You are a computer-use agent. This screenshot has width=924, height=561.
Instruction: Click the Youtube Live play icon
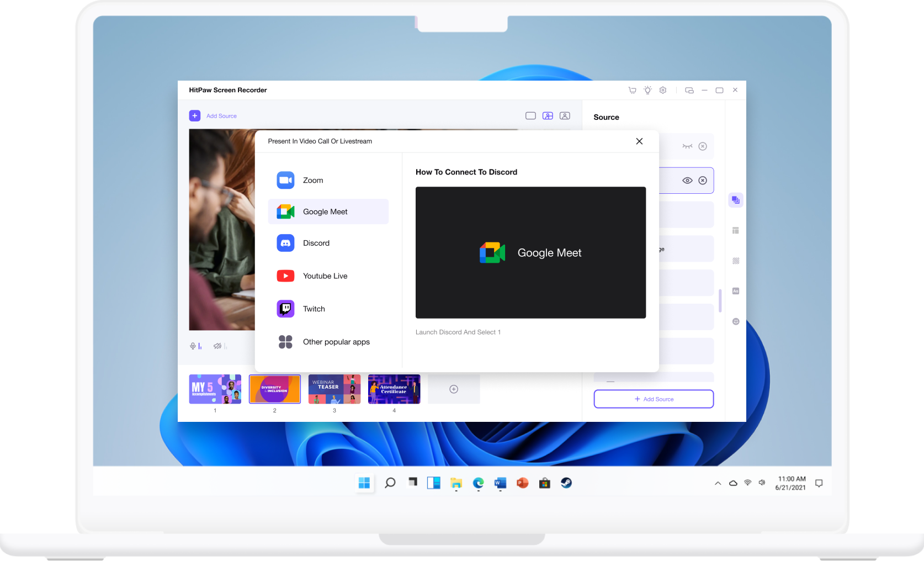pos(285,276)
